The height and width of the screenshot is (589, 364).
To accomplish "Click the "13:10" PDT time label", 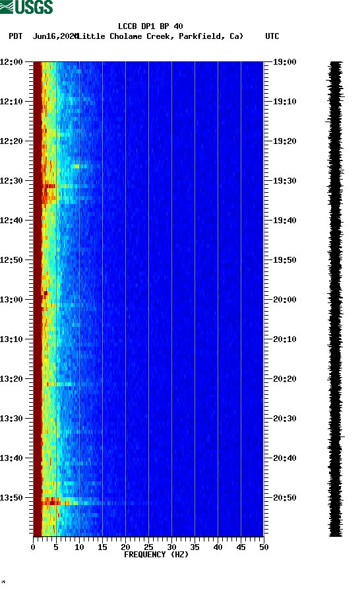I will (x=11, y=339).
